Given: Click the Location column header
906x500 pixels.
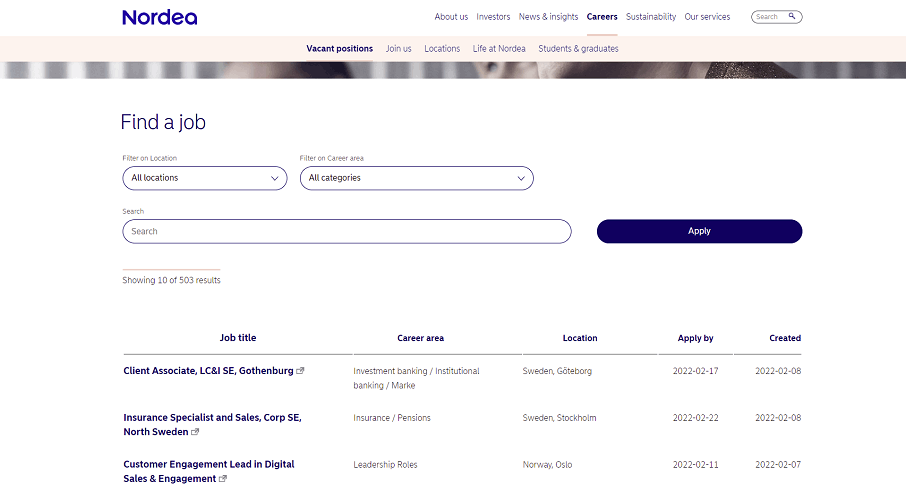Looking at the screenshot, I should pyautogui.click(x=580, y=338).
